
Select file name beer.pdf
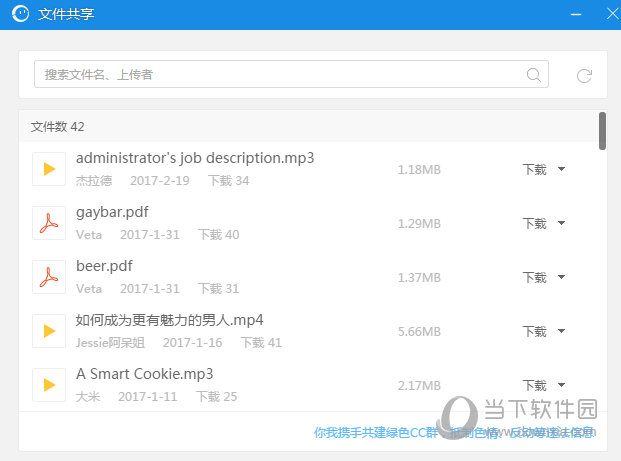coord(104,266)
